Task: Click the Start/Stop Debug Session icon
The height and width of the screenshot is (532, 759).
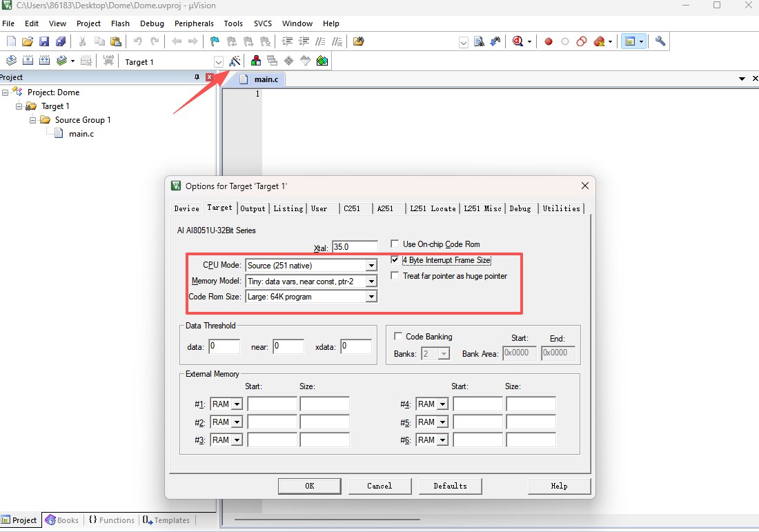Action: point(517,41)
